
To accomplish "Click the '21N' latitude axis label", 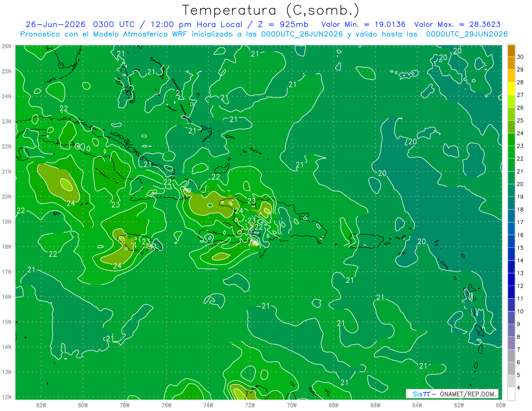I will (7, 171).
